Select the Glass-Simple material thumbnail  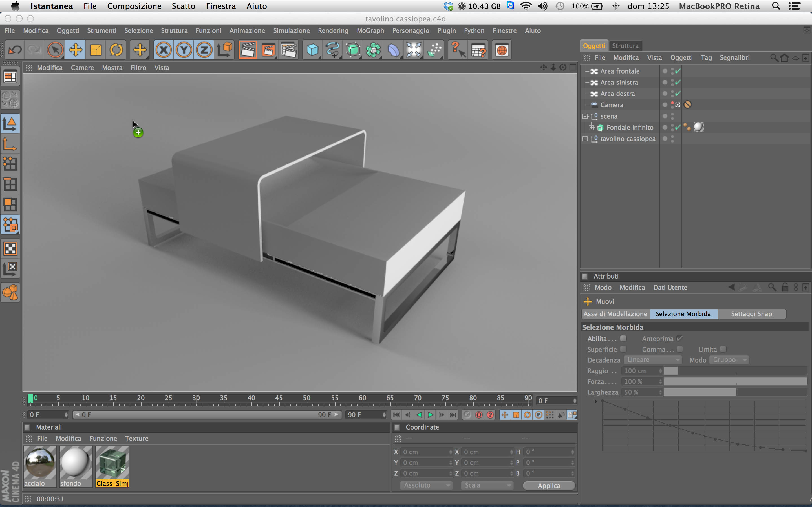click(112, 463)
